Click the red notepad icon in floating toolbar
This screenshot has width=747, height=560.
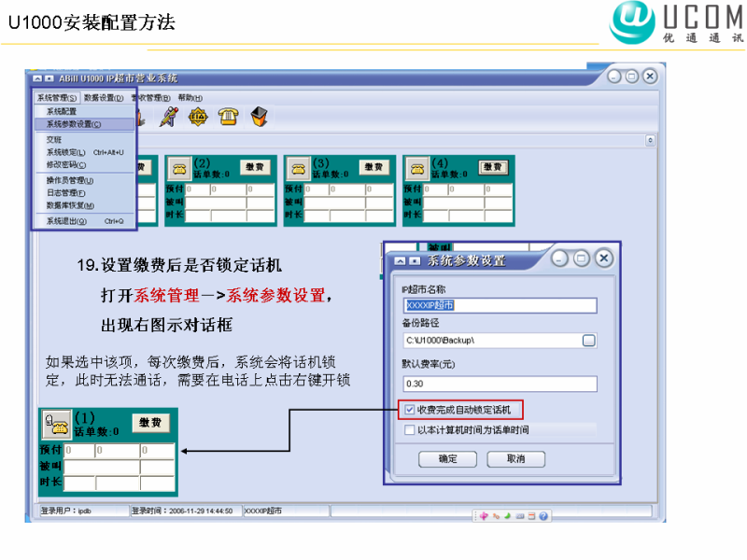point(531,516)
